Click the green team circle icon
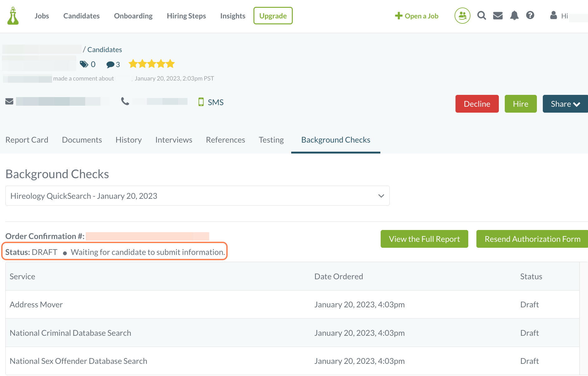This screenshot has height=376, width=588. pyautogui.click(x=462, y=15)
